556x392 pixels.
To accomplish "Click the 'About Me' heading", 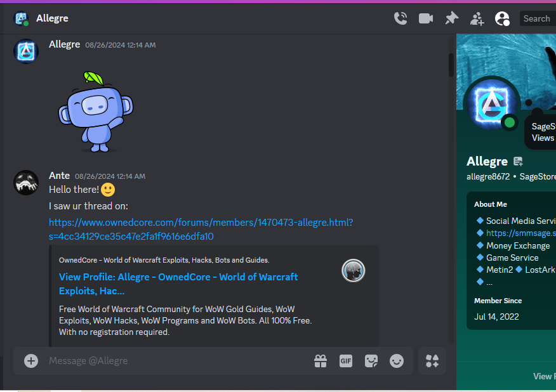I will point(491,204).
